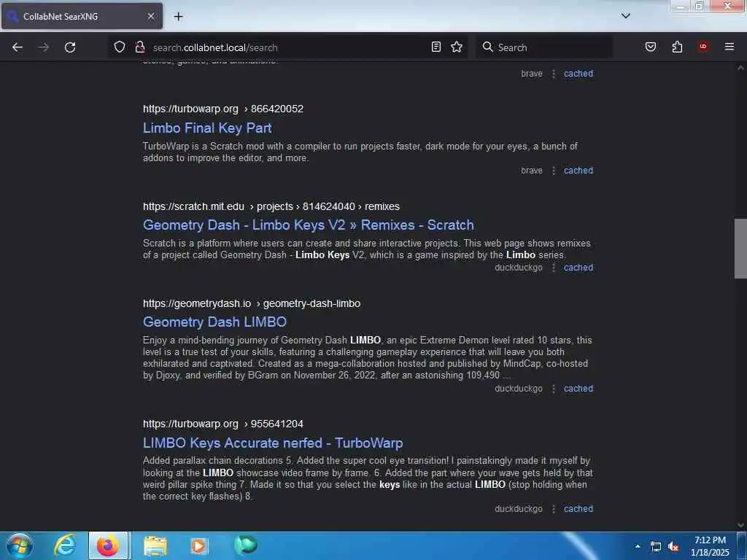Click the scratch.mit.edu projects 814624040 URL
The height and width of the screenshot is (560, 747).
271,206
